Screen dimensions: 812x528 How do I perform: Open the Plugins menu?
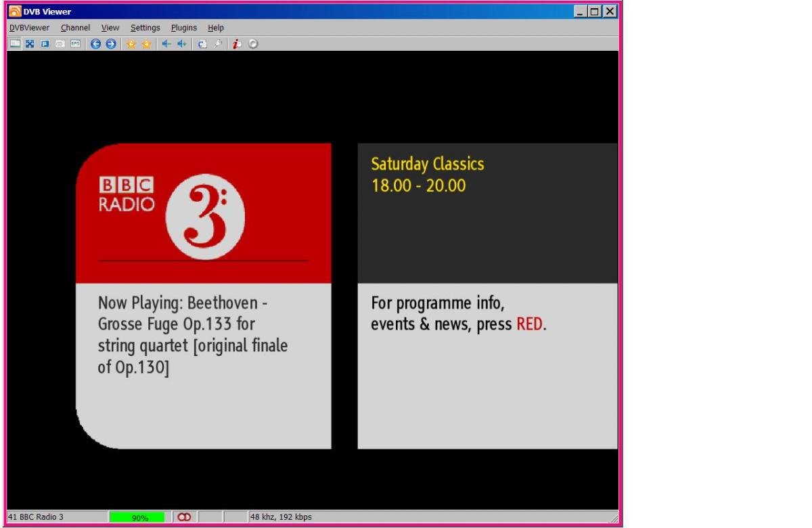pyautogui.click(x=184, y=28)
